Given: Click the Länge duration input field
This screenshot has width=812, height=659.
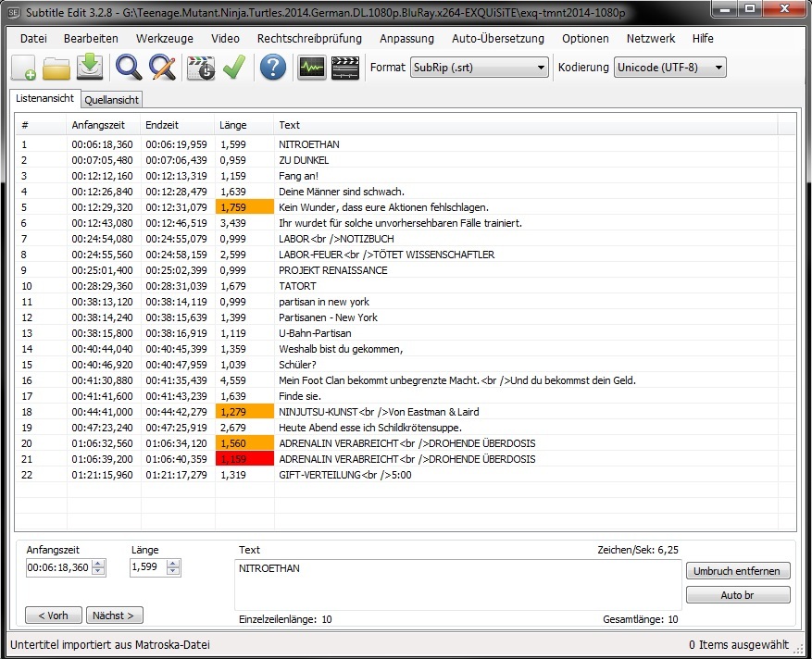Looking at the screenshot, I should (148, 567).
